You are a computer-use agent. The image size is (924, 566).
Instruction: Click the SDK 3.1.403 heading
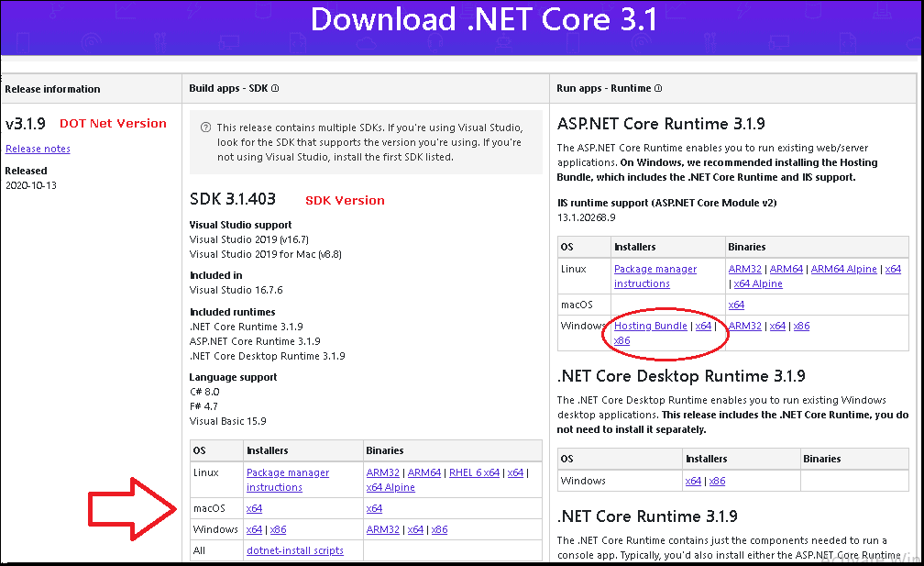point(233,199)
